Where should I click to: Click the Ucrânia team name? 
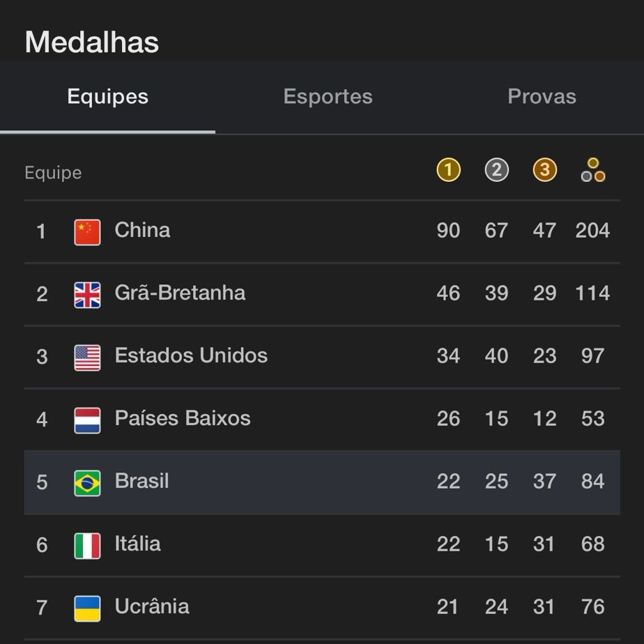click(x=152, y=606)
